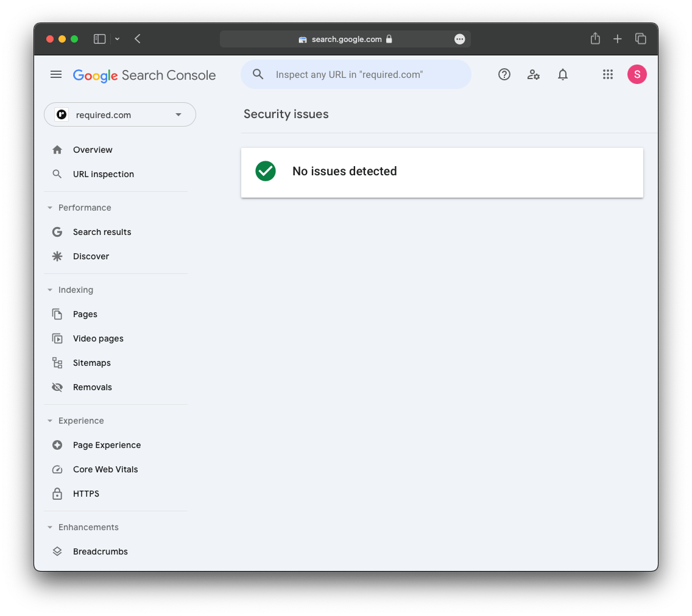
Task: Open the hamburger main menu
Action: click(x=56, y=74)
